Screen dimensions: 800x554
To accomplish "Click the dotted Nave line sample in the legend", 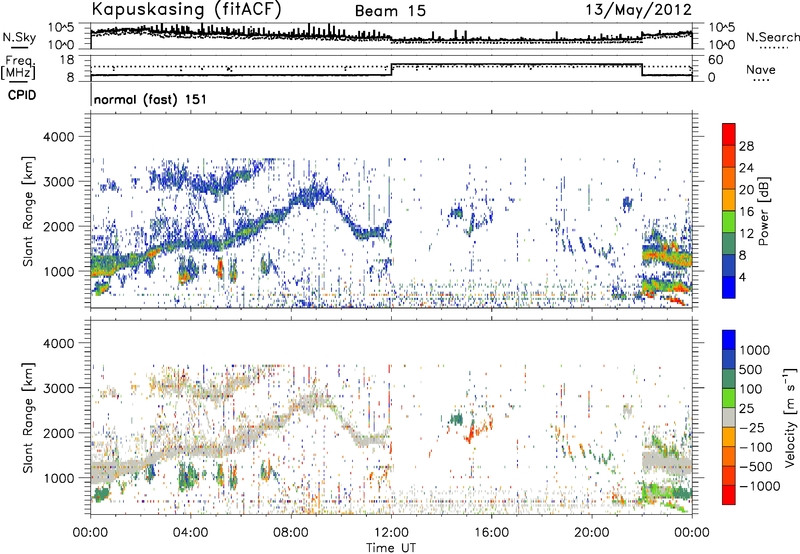I will (761, 80).
